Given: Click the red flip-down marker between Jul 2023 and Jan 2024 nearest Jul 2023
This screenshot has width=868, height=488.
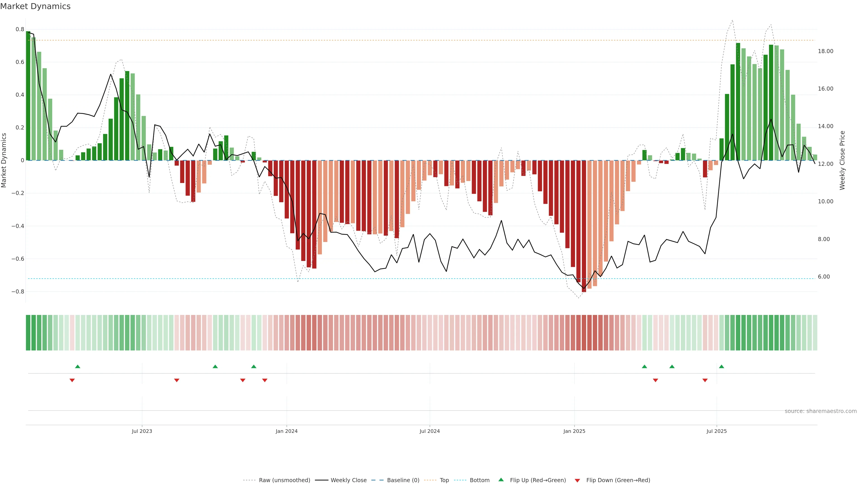Looking at the screenshot, I should coord(177,380).
